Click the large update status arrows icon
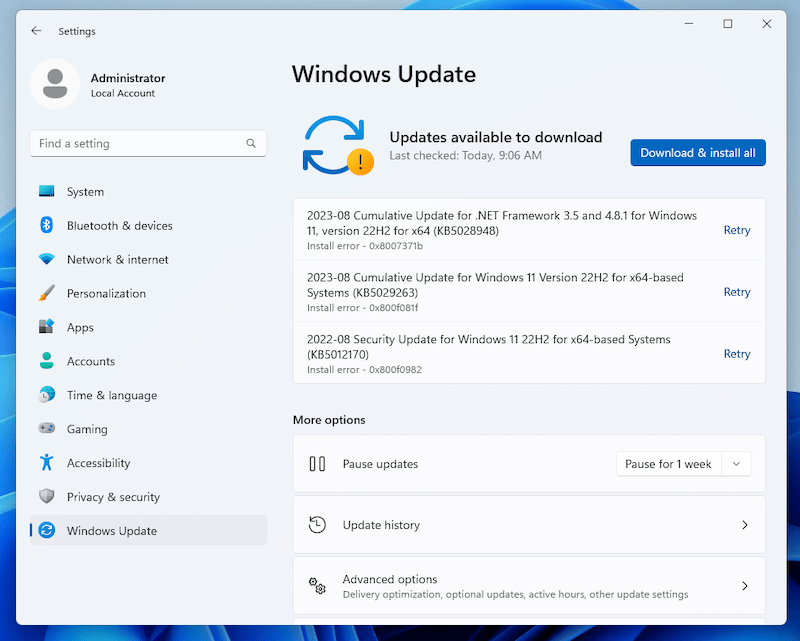 [338, 145]
